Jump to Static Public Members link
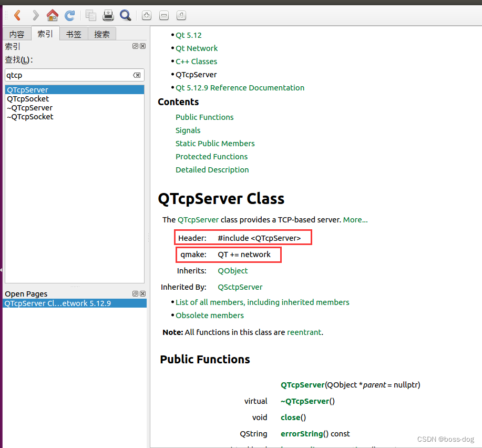482x448 pixels. (215, 144)
